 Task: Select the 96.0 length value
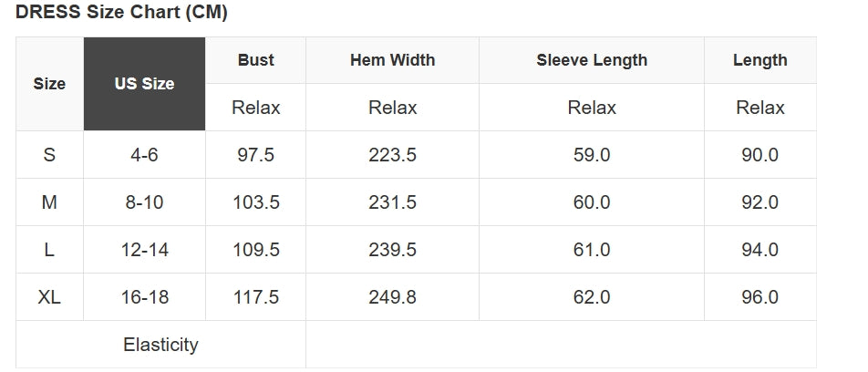click(759, 297)
